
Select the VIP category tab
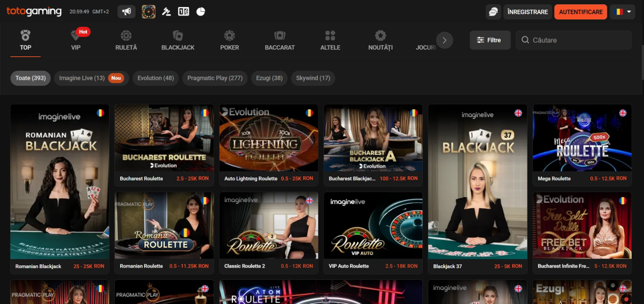[76, 40]
